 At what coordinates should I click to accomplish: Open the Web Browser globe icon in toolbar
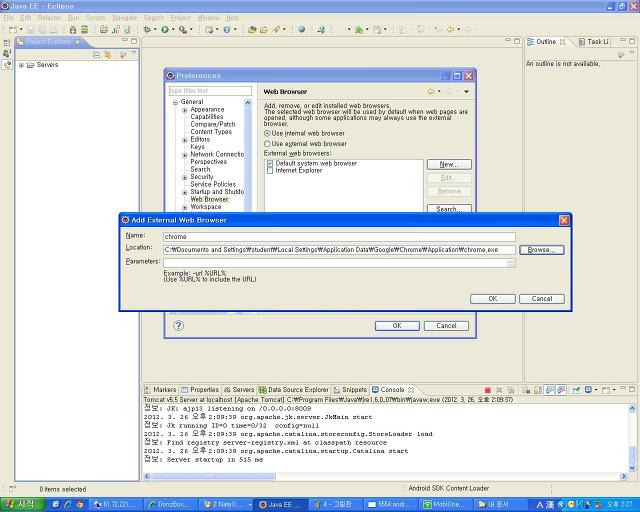302,29
